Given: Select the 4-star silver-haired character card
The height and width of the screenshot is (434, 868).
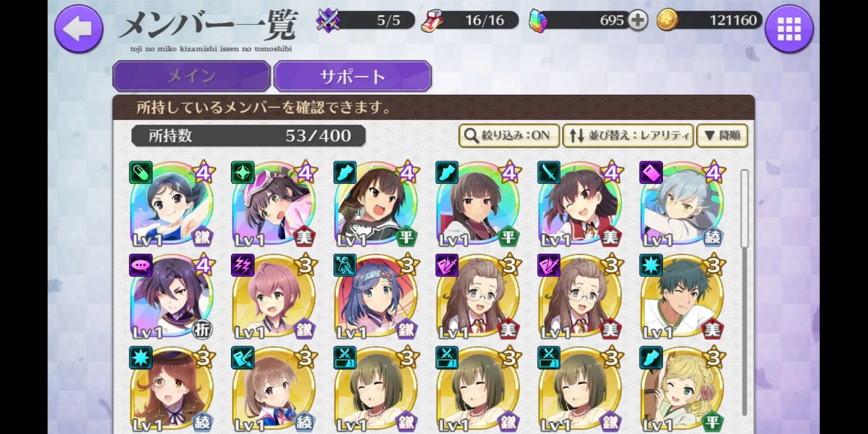Looking at the screenshot, I should [x=681, y=204].
